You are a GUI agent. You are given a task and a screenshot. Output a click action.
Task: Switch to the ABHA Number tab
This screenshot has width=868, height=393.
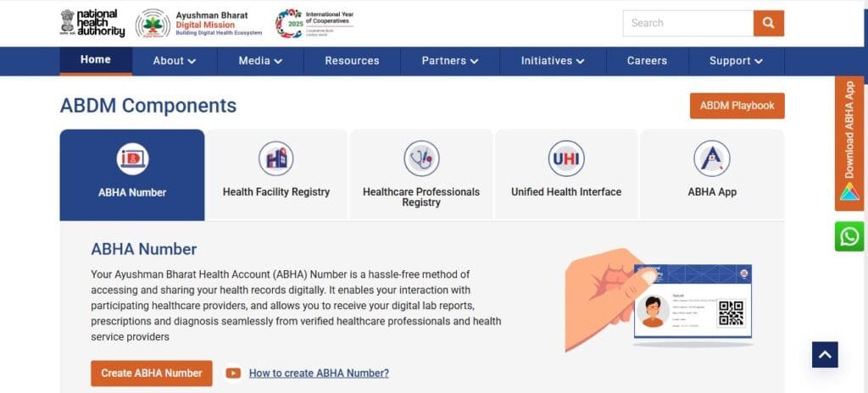132,175
